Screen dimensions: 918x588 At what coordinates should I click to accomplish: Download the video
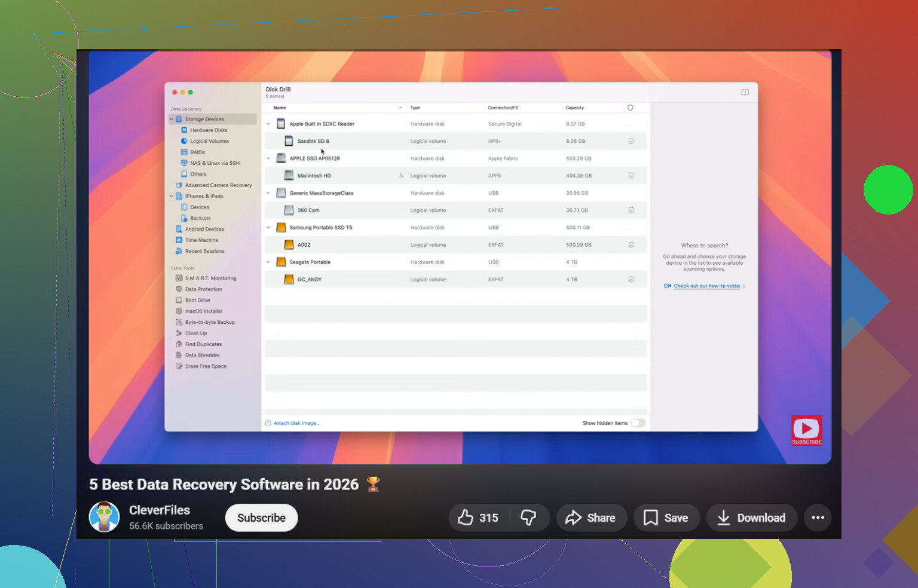click(752, 518)
